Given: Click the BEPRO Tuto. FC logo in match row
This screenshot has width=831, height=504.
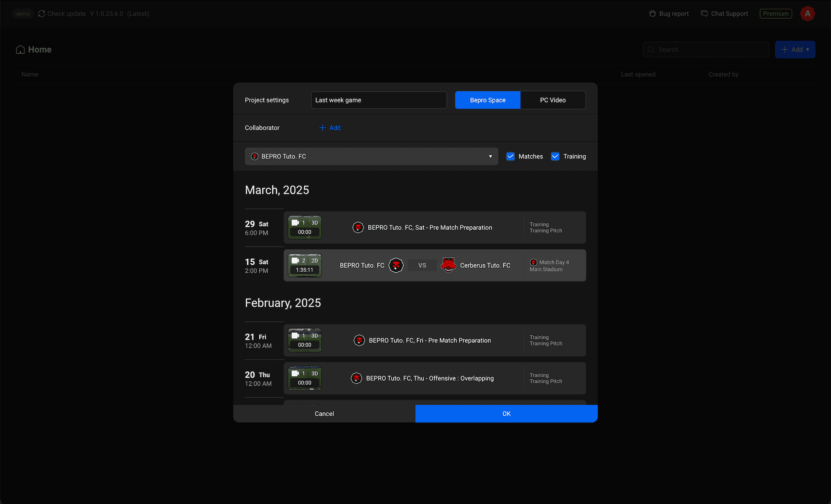Looking at the screenshot, I should pos(396,265).
